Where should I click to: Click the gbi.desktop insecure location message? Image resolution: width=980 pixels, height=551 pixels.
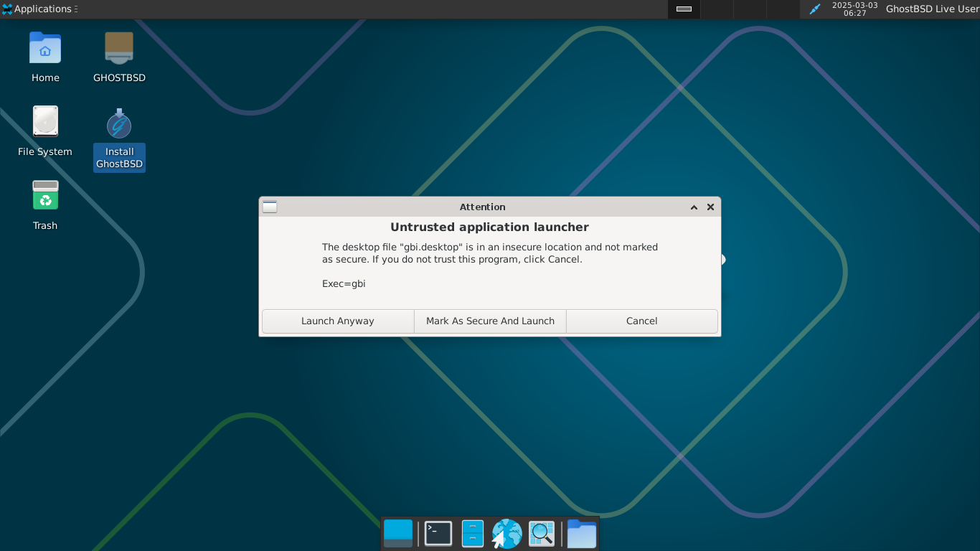[x=490, y=253]
